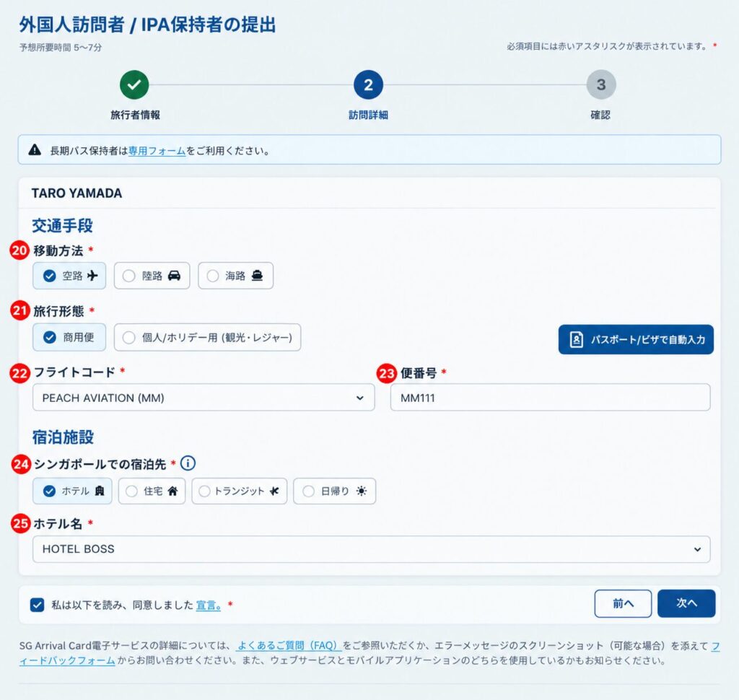Click the 宿泊施設 section heading

63,437
